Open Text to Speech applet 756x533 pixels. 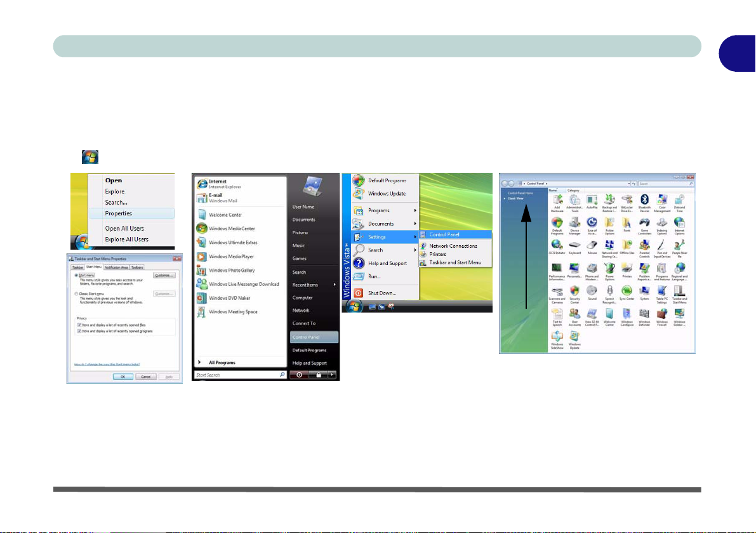click(557, 318)
